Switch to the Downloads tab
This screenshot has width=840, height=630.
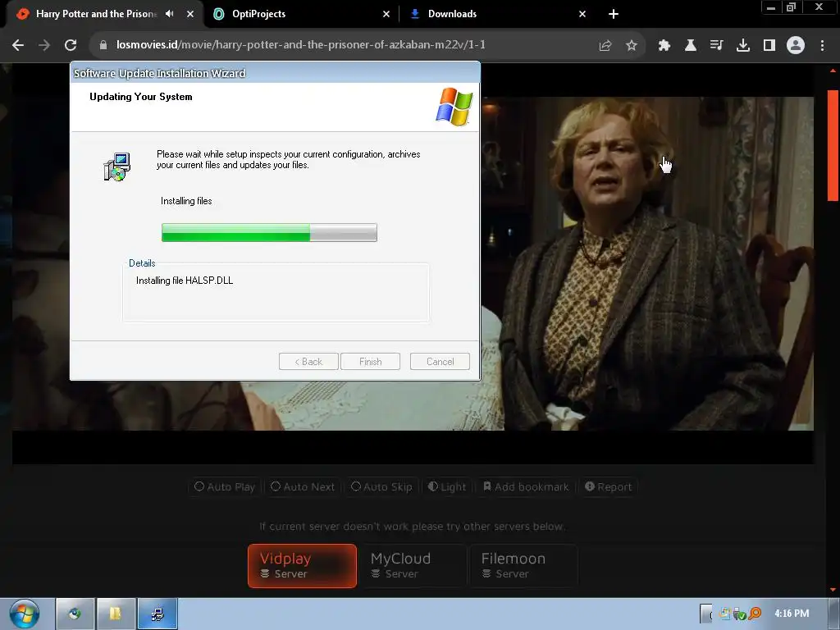pyautogui.click(x=452, y=14)
